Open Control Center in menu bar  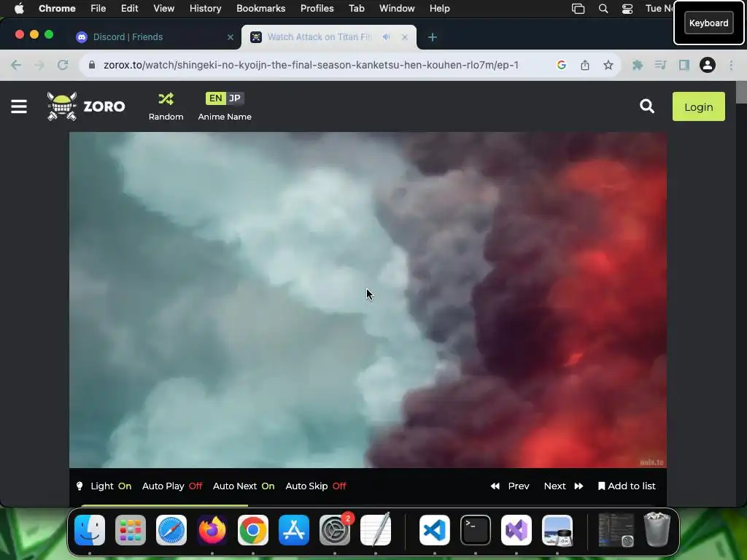pos(627,9)
